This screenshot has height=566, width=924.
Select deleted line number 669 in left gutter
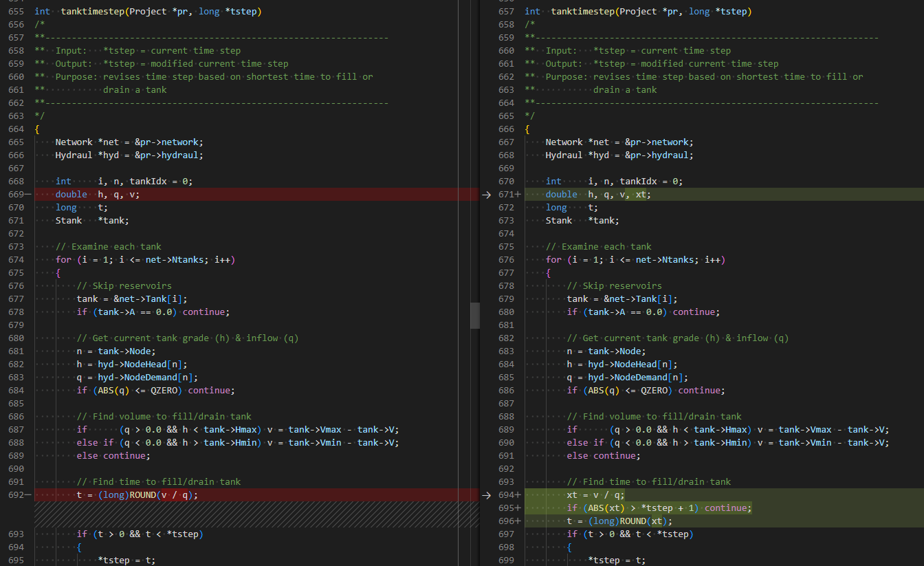(17, 194)
